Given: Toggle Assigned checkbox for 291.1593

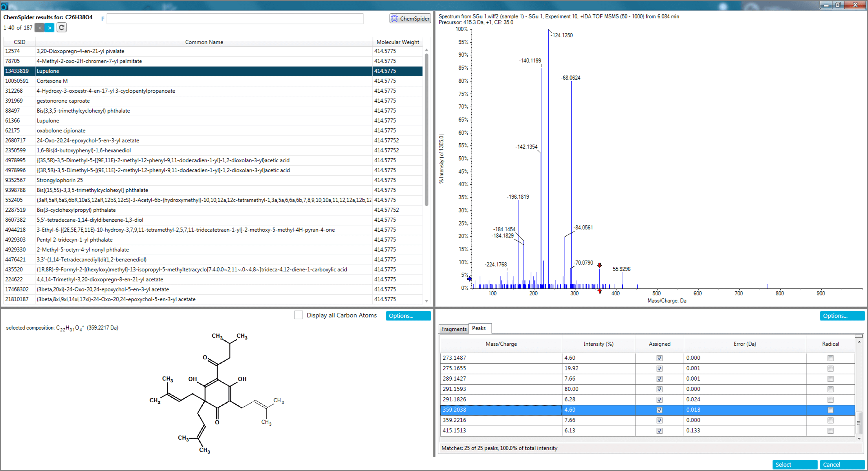Looking at the screenshot, I should click(x=659, y=389).
